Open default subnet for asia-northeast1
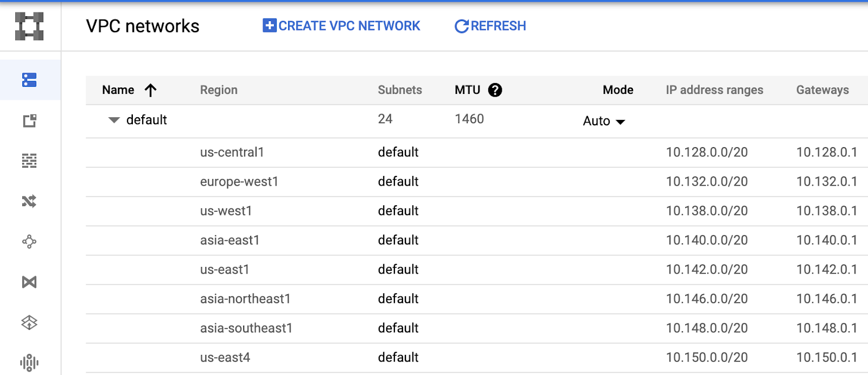Viewport: 868px width, 375px height. 398,298
